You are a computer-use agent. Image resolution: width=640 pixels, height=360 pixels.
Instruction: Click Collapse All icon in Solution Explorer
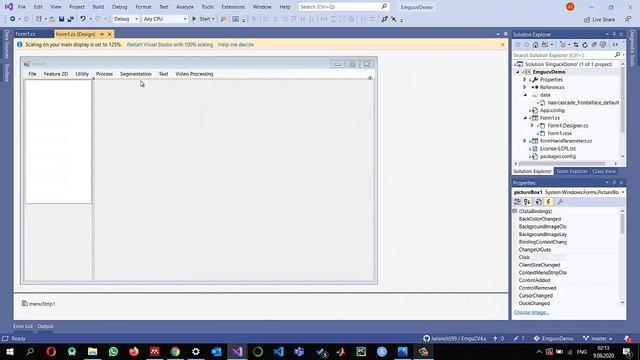594,45
